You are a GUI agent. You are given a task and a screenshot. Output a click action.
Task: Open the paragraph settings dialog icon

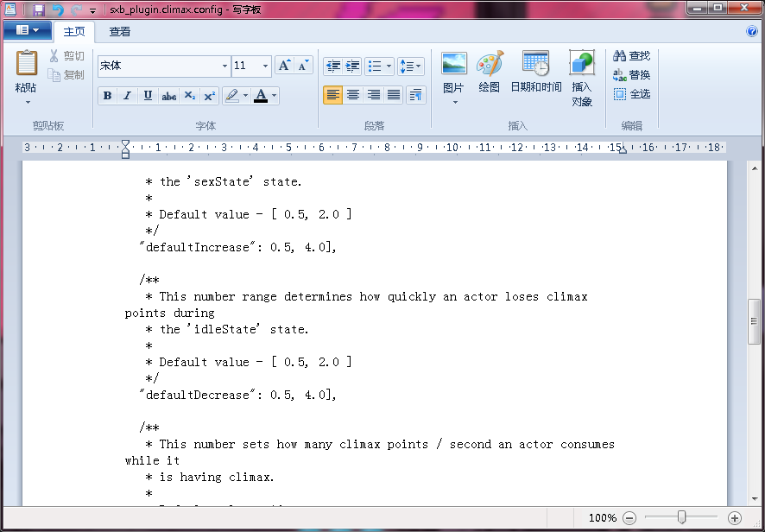pos(415,95)
